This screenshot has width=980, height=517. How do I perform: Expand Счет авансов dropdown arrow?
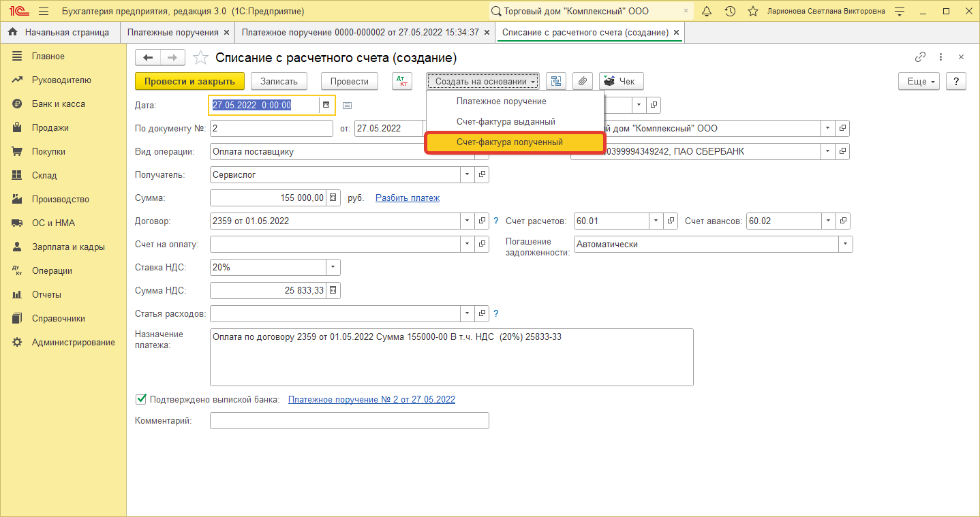(829, 221)
